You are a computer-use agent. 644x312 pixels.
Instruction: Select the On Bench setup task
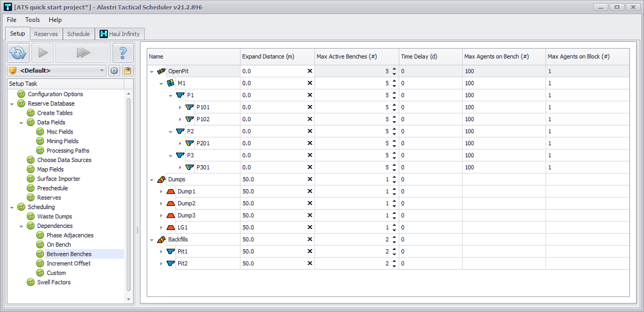pos(58,244)
